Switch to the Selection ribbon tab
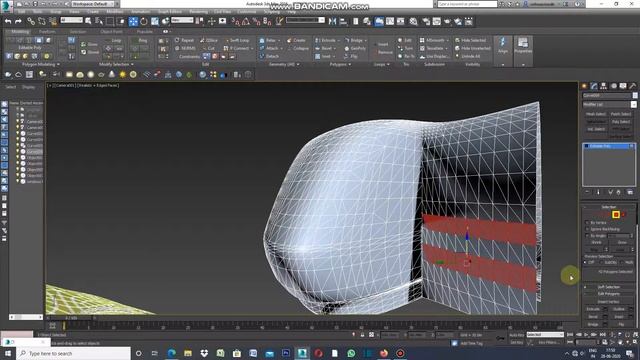The width and height of the screenshot is (640, 360). 78,31
